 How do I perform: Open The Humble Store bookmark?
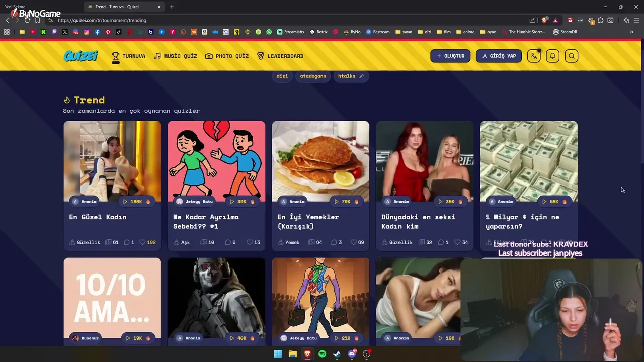(523, 32)
